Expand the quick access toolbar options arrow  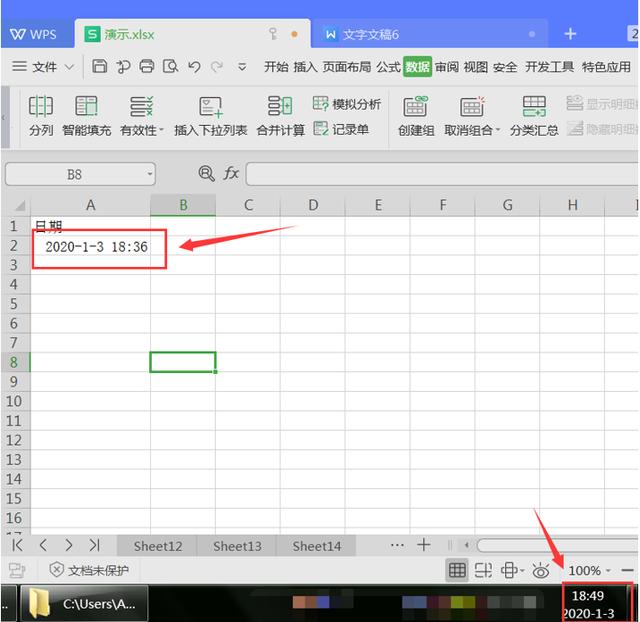click(x=242, y=67)
